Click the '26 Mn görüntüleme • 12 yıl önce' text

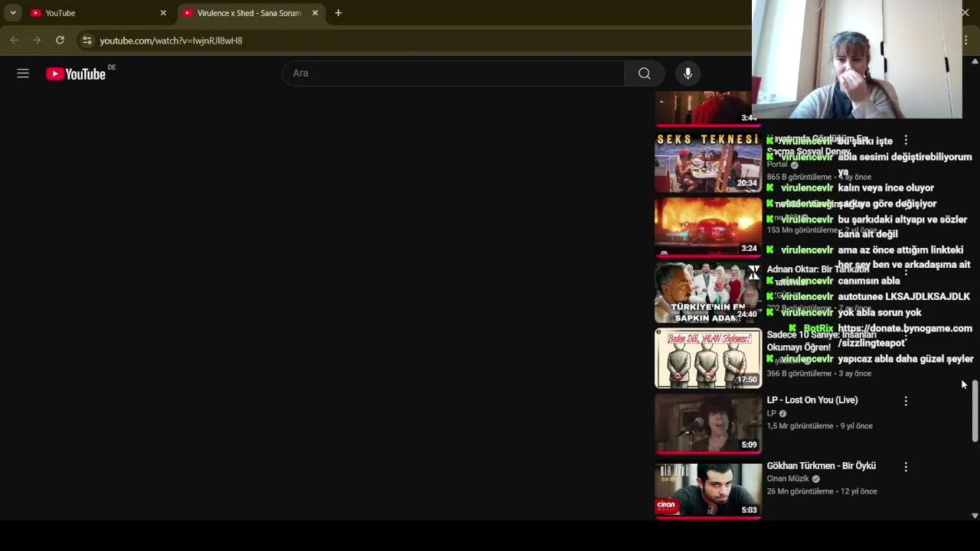822,491
